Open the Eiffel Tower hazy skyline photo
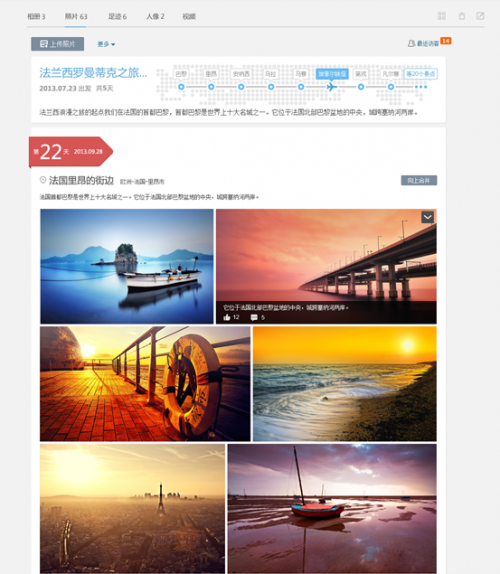This screenshot has width=500, height=574. [133, 508]
